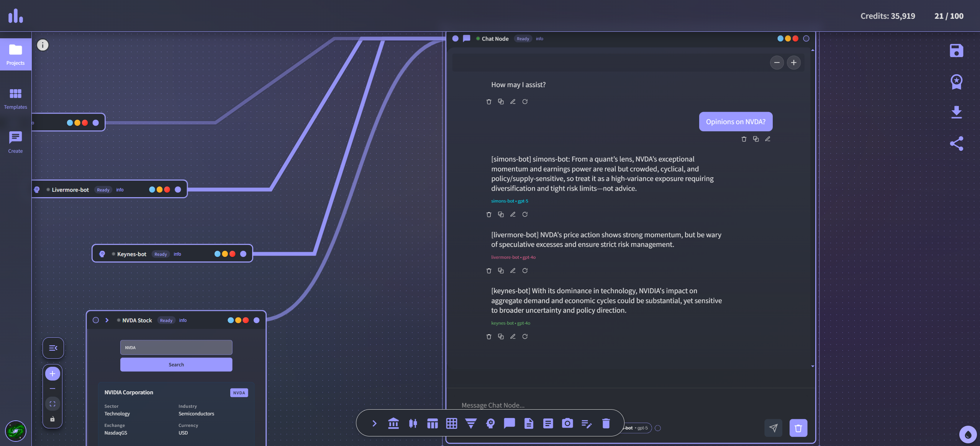Switch to Create in the left sidebar
Image resolution: width=980 pixels, height=446 pixels.
point(15,142)
